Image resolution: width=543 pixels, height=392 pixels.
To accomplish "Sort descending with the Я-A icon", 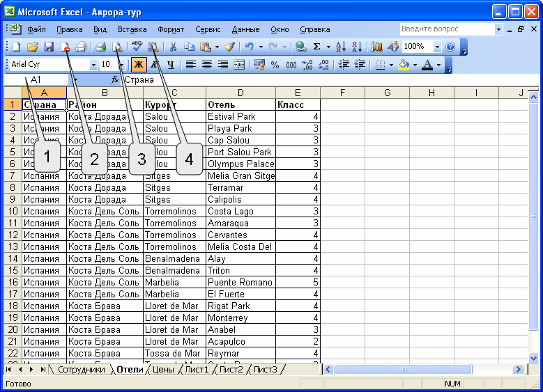I will pyautogui.click(x=357, y=47).
